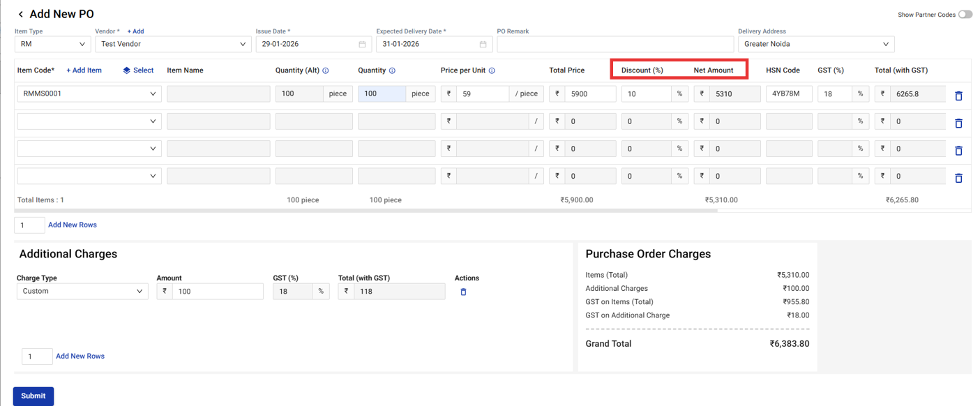Click the back arrow beside Add New PO
The image size is (980, 406).
(x=21, y=15)
